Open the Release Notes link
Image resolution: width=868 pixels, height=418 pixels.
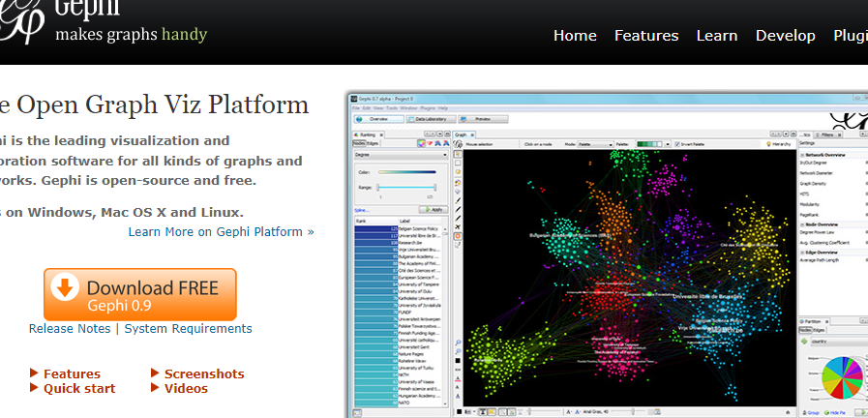70,329
